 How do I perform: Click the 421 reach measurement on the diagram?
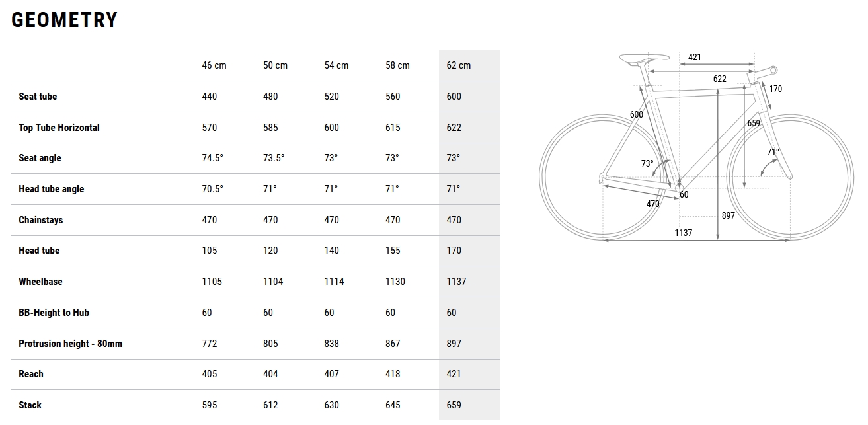pos(694,58)
